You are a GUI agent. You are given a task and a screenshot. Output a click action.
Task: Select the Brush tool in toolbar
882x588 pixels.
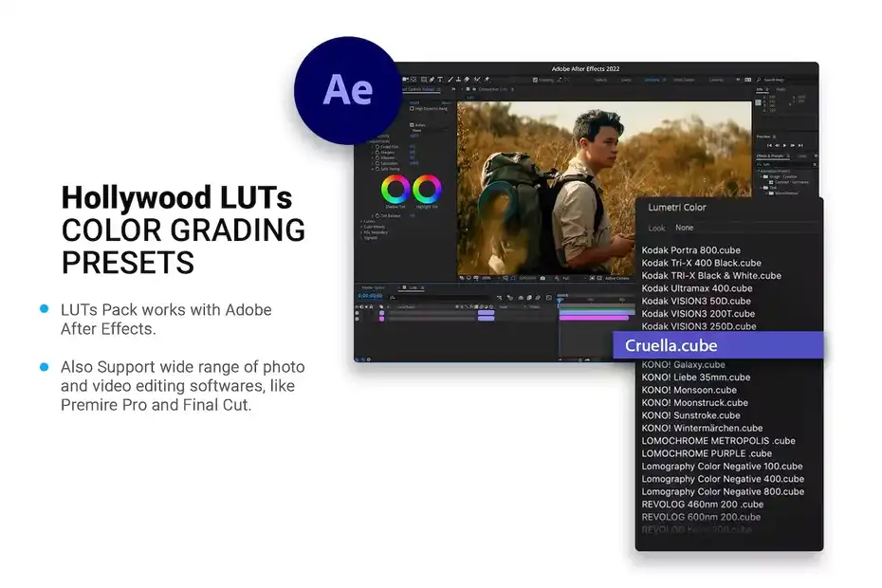450,80
